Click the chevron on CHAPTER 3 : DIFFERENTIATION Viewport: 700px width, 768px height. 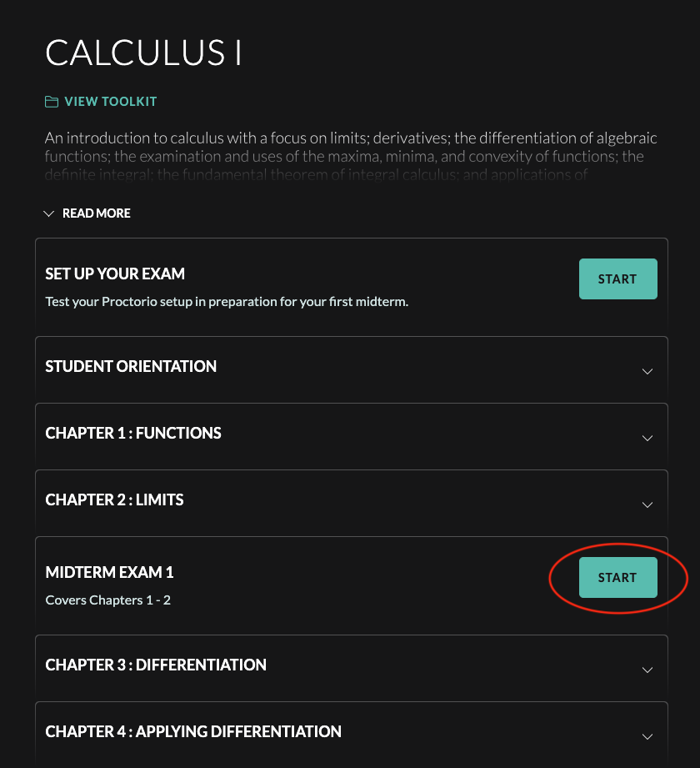[647, 670]
